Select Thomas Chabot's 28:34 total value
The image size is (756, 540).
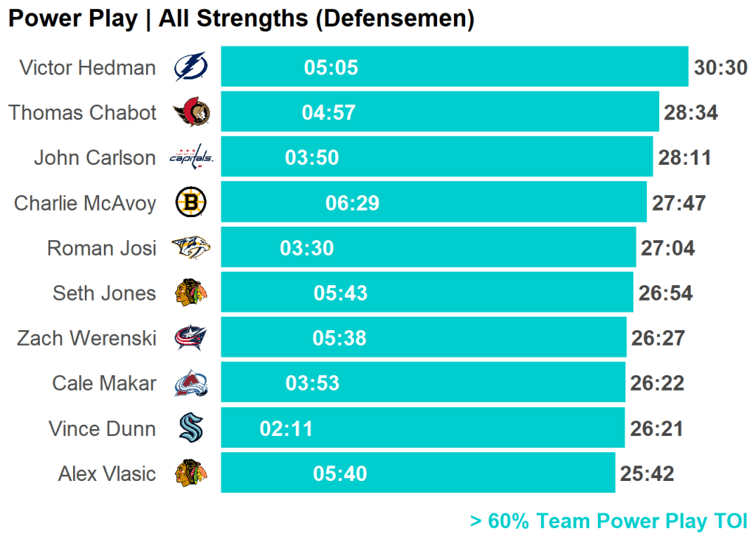691,113
